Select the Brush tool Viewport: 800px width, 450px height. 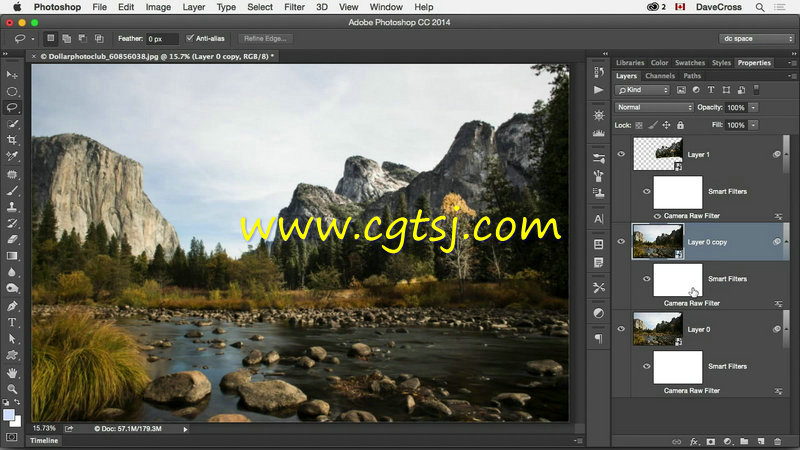(12, 191)
